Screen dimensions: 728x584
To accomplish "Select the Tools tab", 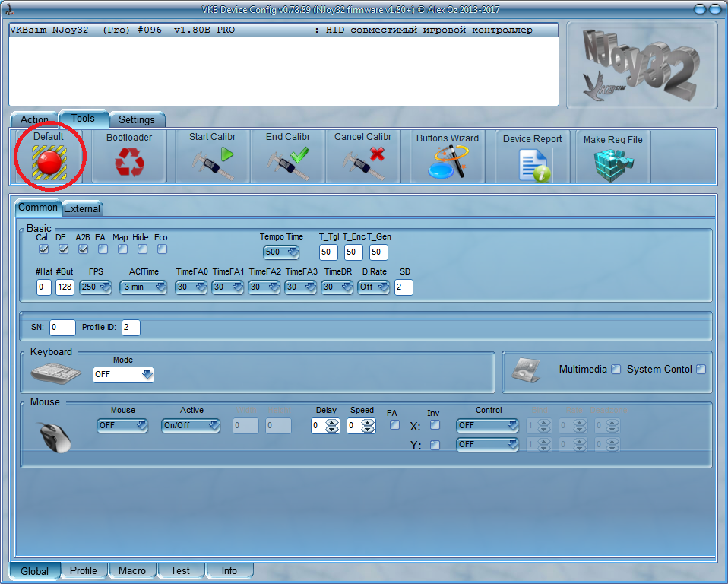I will (83, 119).
